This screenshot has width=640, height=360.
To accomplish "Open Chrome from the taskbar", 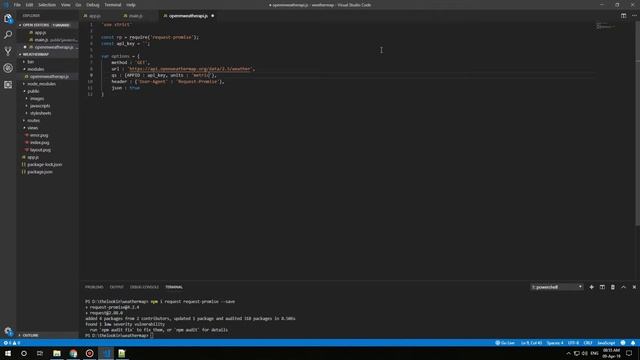I will [x=73, y=353].
